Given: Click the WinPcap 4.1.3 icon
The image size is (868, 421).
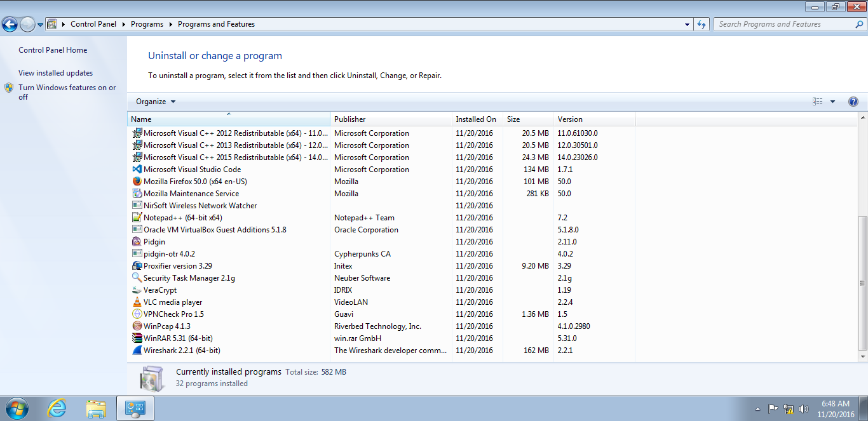Looking at the screenshot, I should click(137, 326).
